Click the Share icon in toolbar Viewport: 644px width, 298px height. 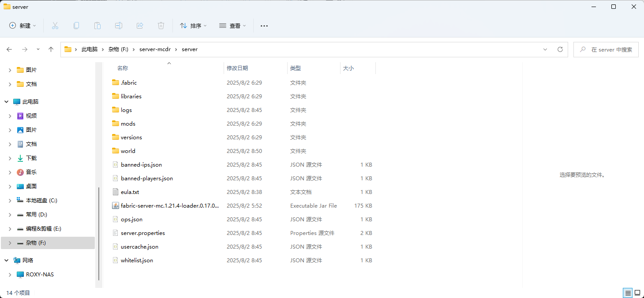pos(140,26)
